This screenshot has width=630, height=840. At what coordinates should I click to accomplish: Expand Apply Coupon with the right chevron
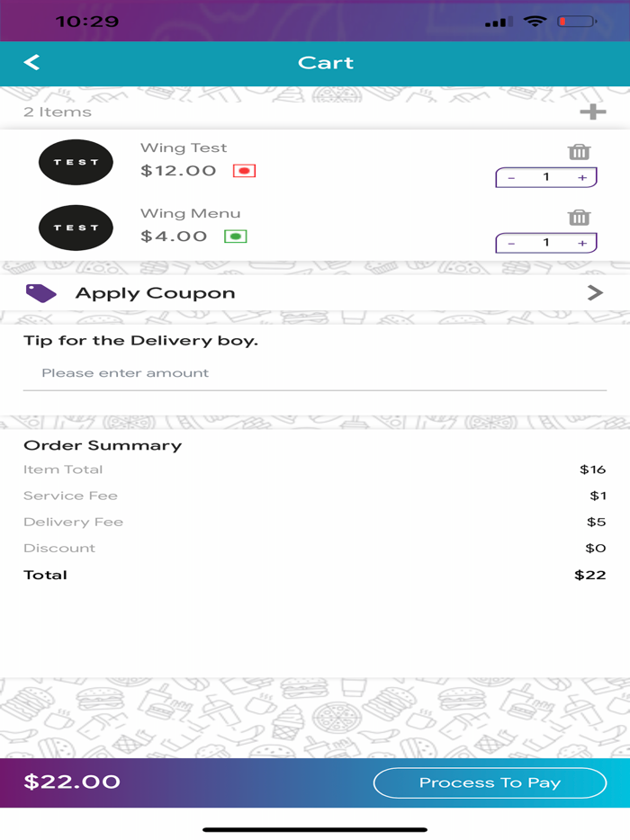[x=595, y=292]
